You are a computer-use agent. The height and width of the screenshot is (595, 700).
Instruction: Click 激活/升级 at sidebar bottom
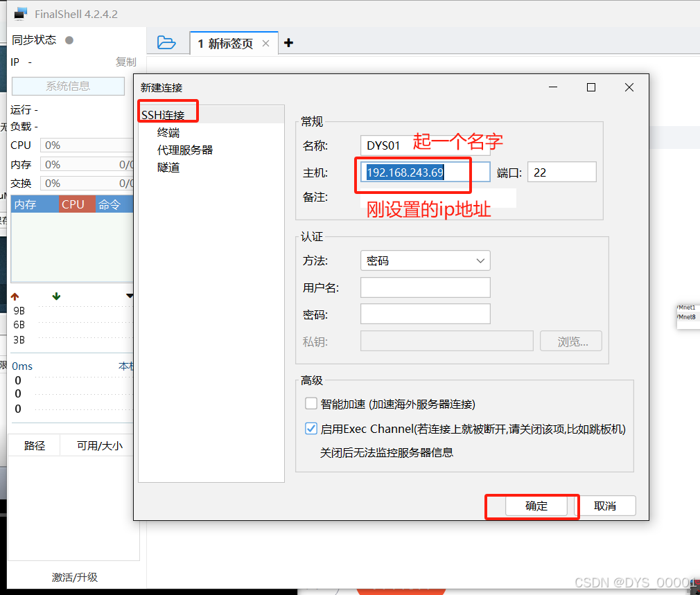(x=75, y=577)
